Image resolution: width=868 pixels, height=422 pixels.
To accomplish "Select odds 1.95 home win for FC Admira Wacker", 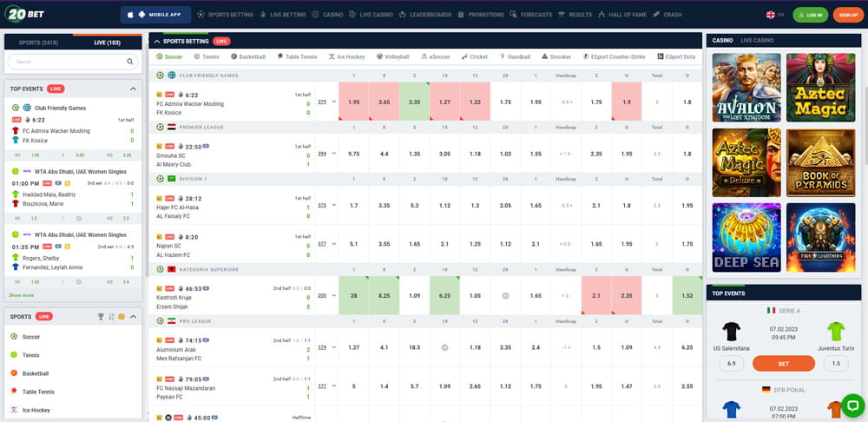I will coord(354,102).
